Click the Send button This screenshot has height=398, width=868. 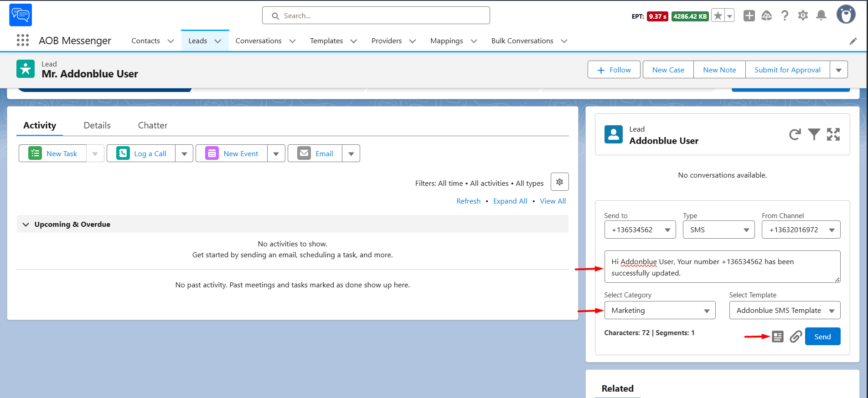click(822, 337)
